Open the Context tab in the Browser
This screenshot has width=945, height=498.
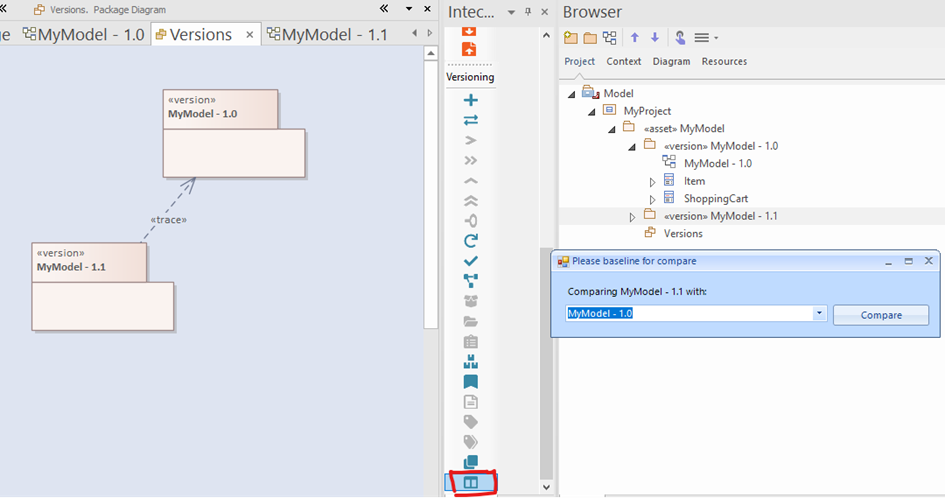coord(624,61)
